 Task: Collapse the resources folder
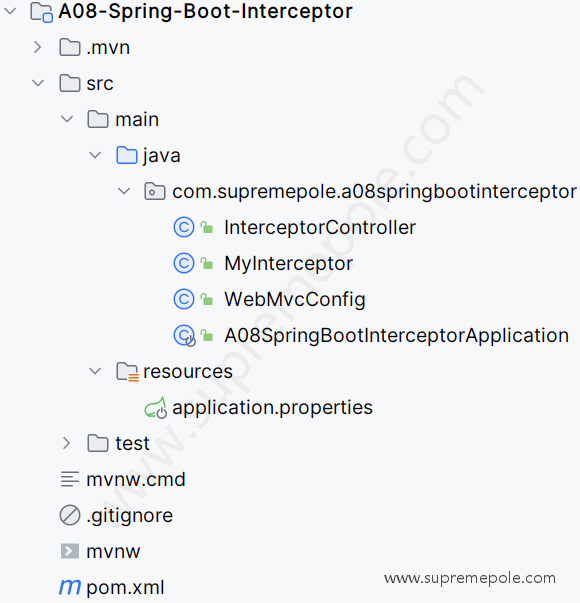[95, 371]
